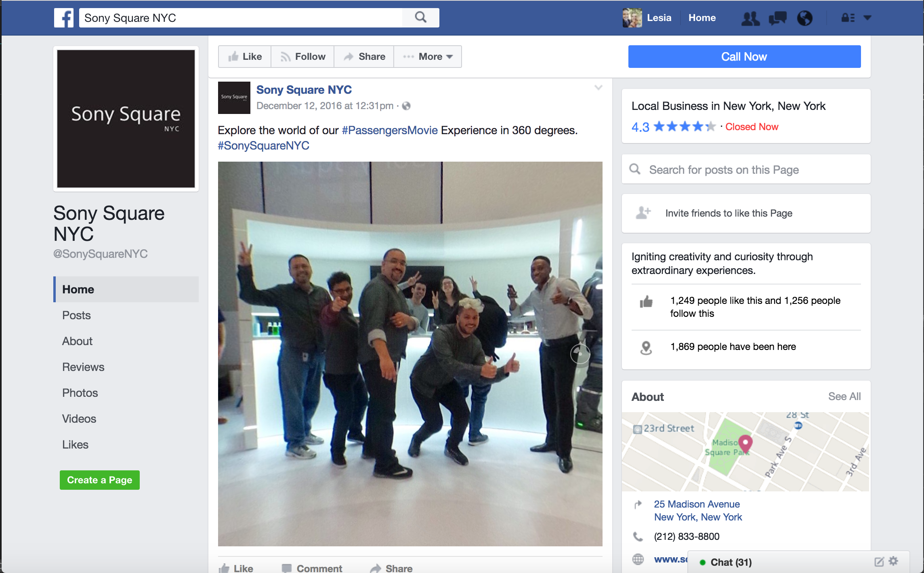Open chat settings gear icon
Screen dimensions: 924x573
tap(893, 561)
